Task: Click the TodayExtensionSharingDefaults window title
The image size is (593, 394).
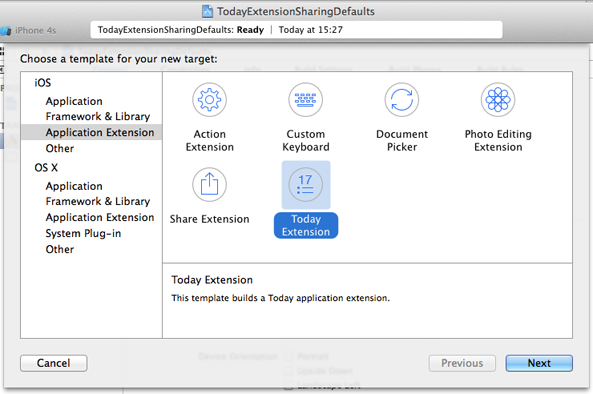Action: point(296,12)
